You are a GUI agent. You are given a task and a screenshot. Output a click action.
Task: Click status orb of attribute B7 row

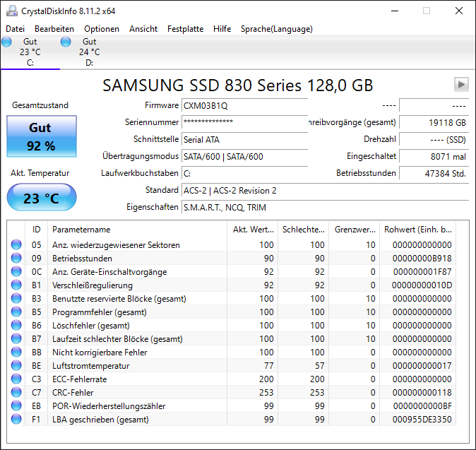coord(16,338)
